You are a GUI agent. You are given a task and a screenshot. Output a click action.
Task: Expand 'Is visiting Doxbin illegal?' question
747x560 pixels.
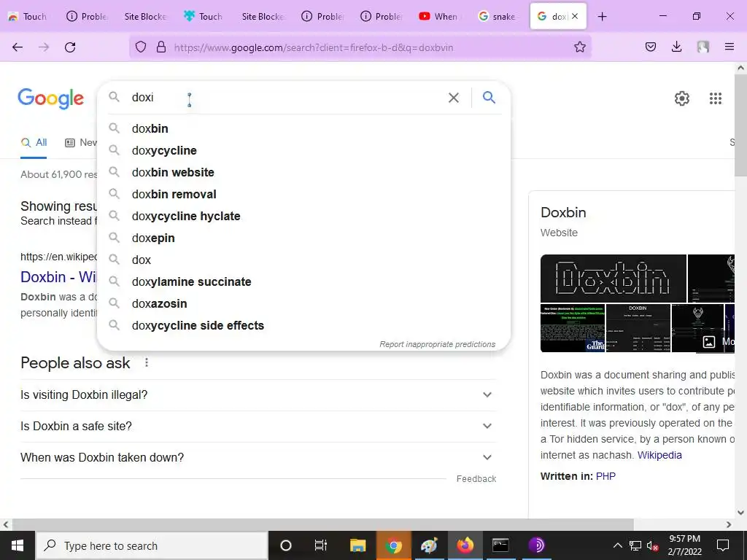point(258,394)
